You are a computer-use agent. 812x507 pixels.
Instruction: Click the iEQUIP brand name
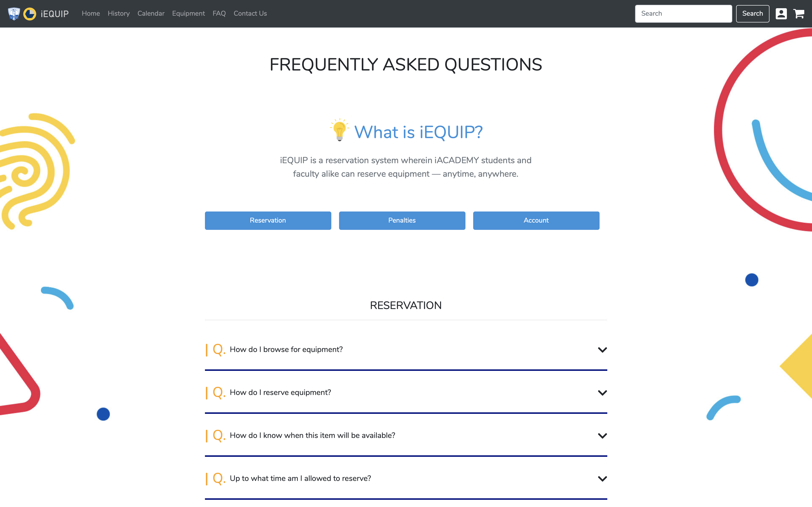[x=55, y=14]
